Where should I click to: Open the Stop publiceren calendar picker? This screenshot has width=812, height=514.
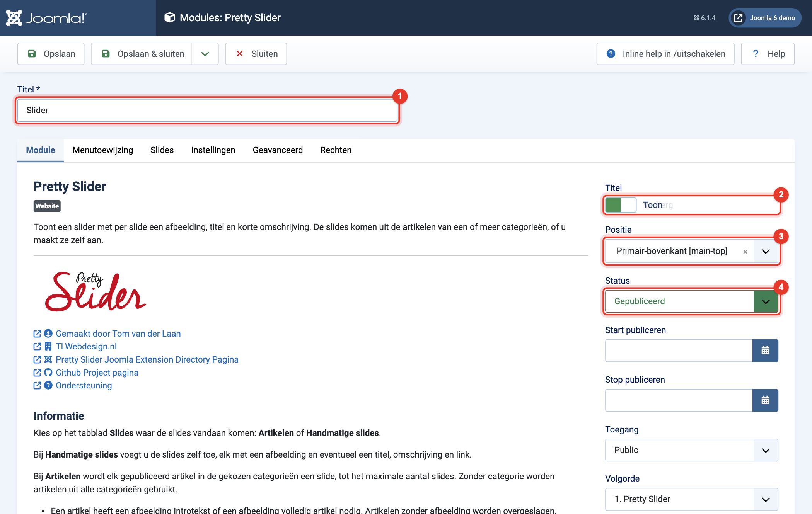(x=765, y=400)
